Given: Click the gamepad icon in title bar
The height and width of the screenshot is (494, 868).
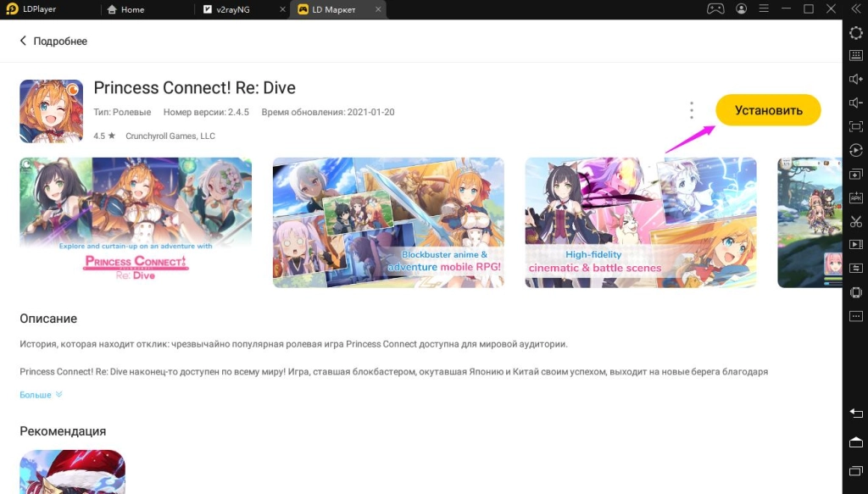Looking at the screenshot, I should coord(715,9).
